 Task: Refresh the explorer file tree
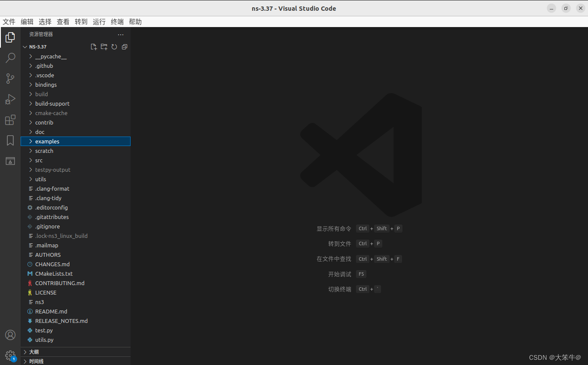point(114,47)
